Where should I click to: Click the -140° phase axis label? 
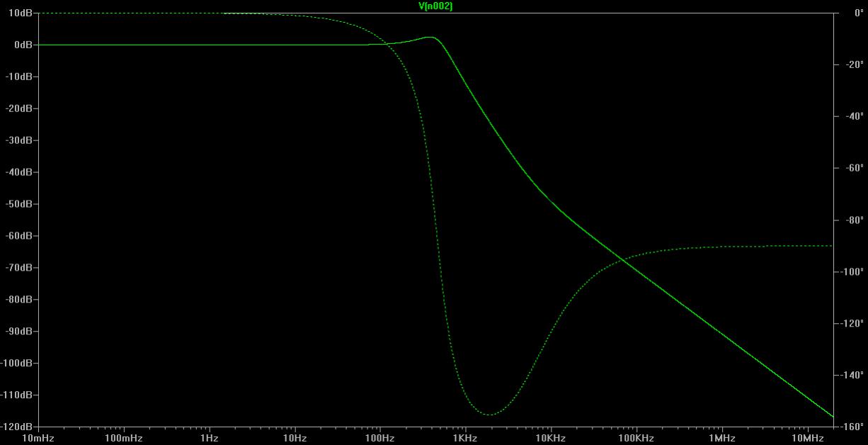tap(852, 375)
